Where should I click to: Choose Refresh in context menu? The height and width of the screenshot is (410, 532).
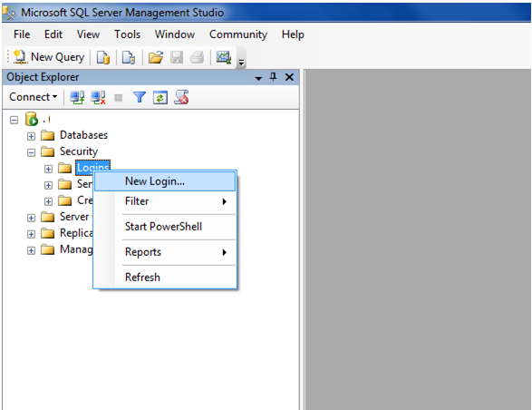(x=165, y=278)
